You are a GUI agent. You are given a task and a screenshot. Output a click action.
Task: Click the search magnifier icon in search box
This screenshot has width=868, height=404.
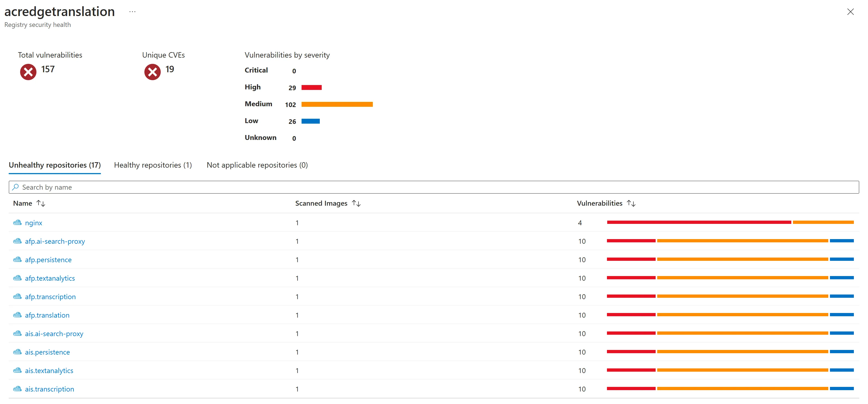click(x=15, y=187)
